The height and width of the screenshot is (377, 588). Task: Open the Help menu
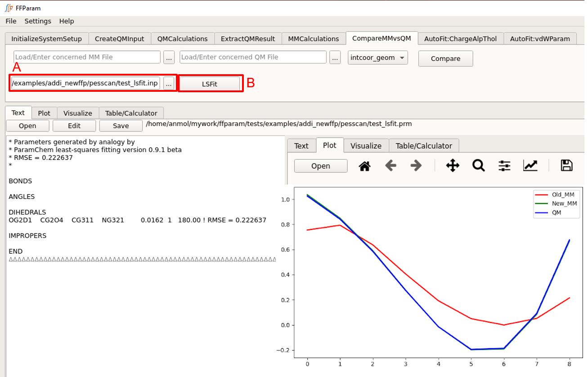point(67,21)
